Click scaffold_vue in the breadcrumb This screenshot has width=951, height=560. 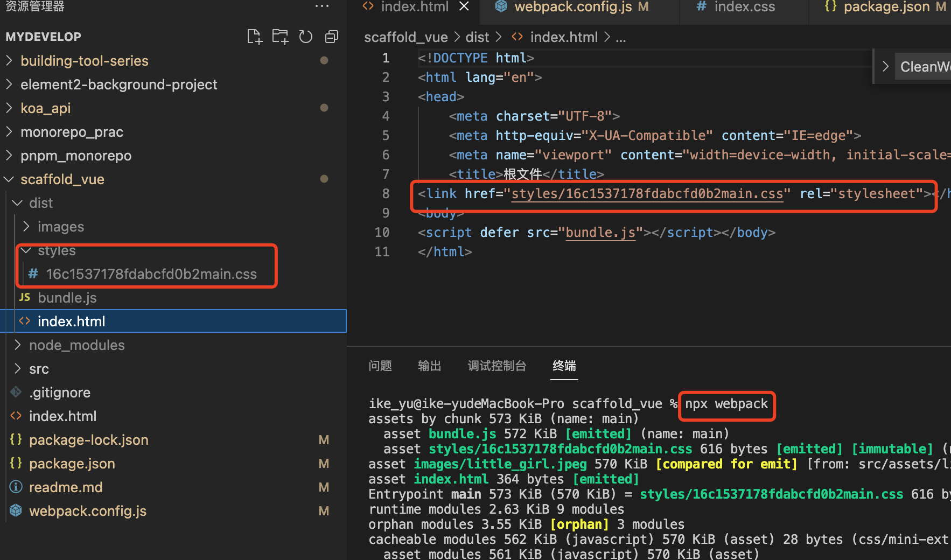(x=405, y=37)
